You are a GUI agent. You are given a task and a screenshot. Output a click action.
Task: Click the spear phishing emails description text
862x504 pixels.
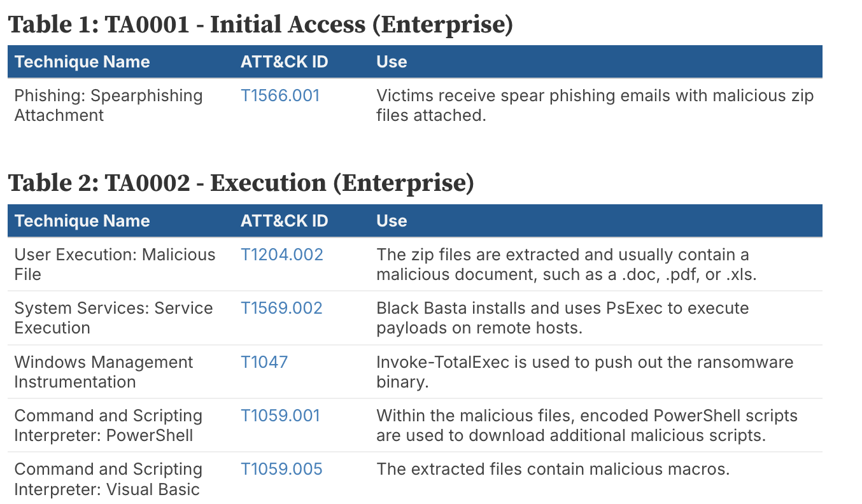pos(595,105)
